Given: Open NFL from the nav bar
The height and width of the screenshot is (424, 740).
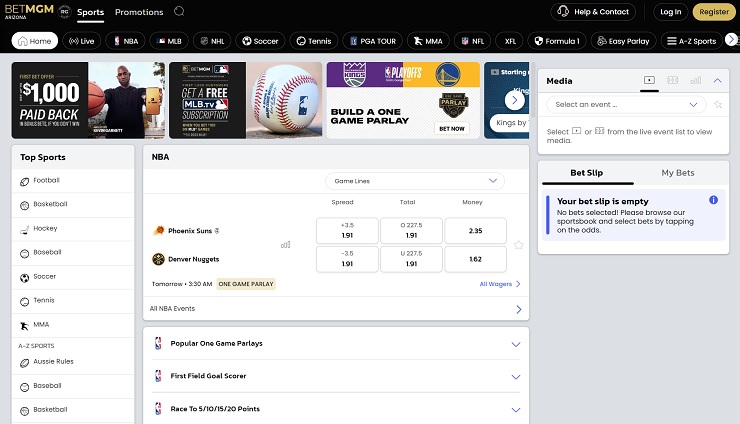Looking at the screenshot, I should 472,41.
